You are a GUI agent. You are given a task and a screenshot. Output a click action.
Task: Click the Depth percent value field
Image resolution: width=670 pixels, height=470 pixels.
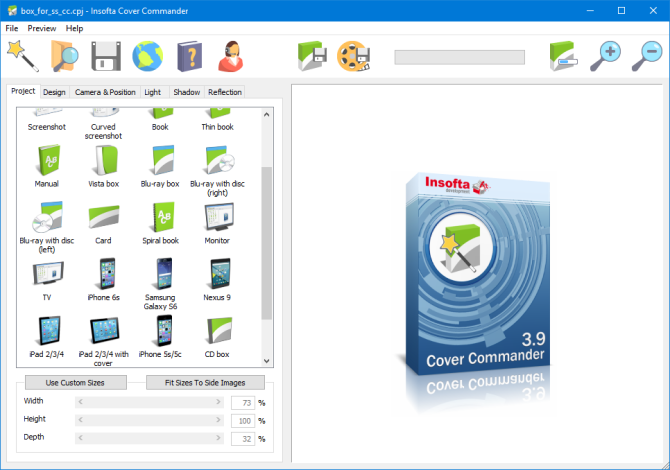pos(243,439)
